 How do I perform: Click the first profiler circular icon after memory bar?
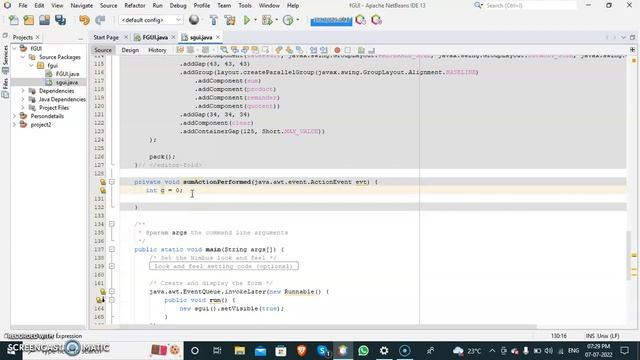coord(360,20)
